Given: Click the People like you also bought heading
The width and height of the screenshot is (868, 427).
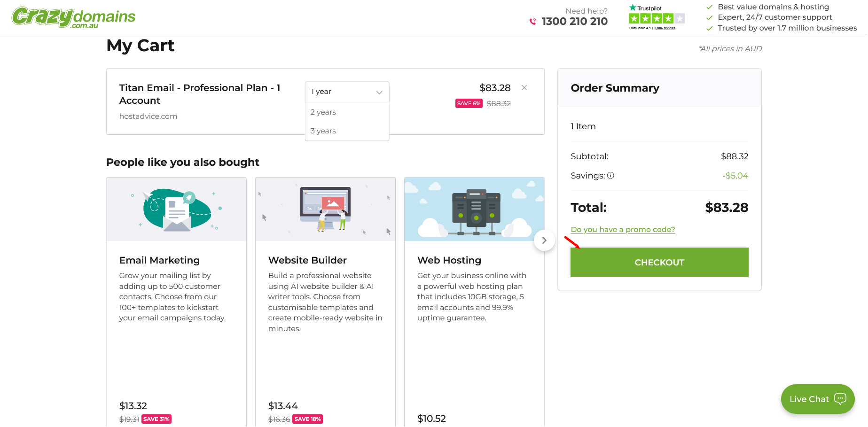Looking at the screenshot, I should 182,162.
